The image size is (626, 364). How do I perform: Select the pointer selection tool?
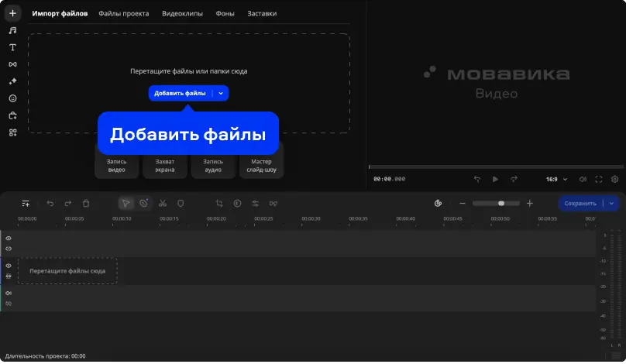click(x=126, y=204)
